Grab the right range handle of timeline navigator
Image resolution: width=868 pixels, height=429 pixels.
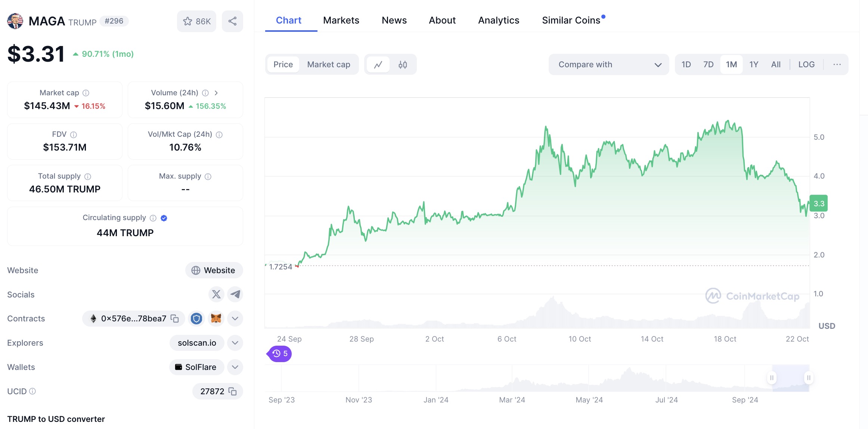click(x=809, y=378)
